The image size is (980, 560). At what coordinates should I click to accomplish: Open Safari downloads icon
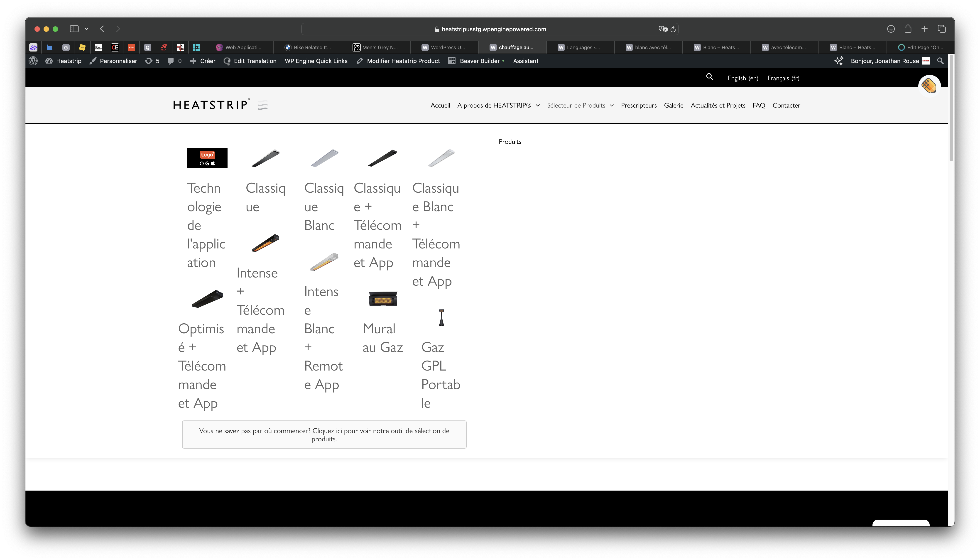click(891, 29)
